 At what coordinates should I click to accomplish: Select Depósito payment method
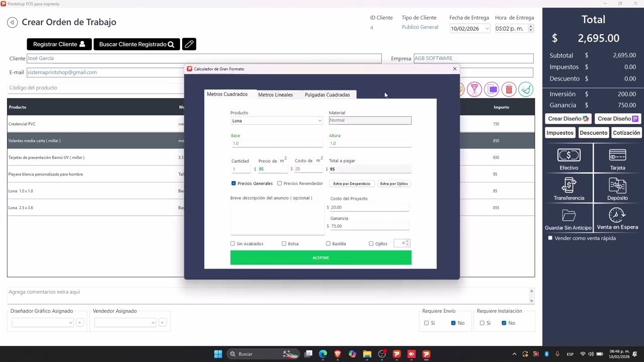click(617, 189)
